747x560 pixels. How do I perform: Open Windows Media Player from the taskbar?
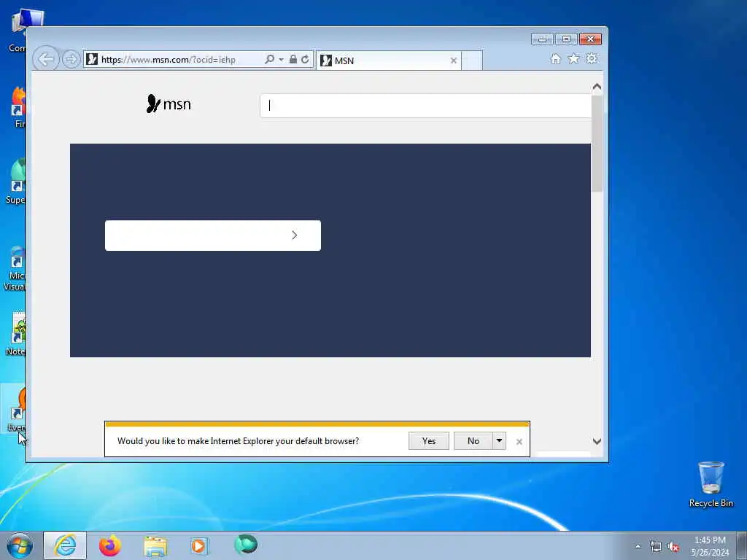pos(199,545)
